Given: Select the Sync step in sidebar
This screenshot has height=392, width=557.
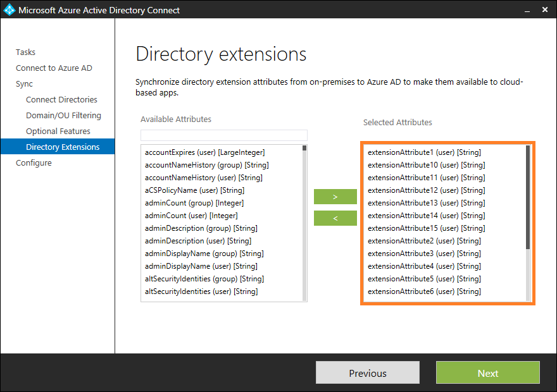Looking at the screenshot, I should click(x=25, y=84).
